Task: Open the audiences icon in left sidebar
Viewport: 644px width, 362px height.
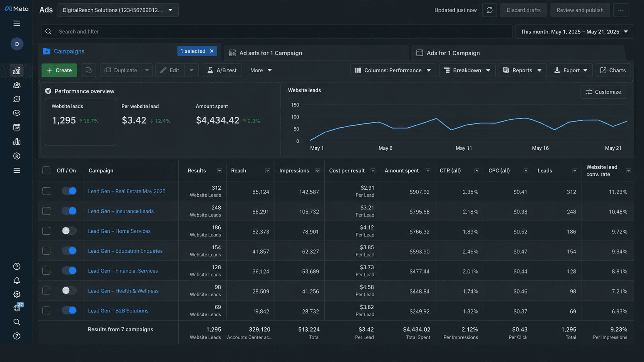Action: coord(17,85)
